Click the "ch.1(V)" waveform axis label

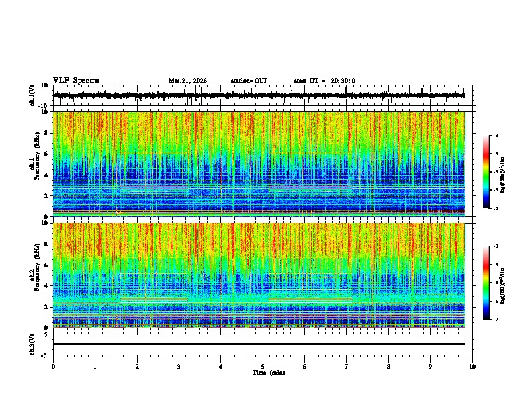click(32, 95)
